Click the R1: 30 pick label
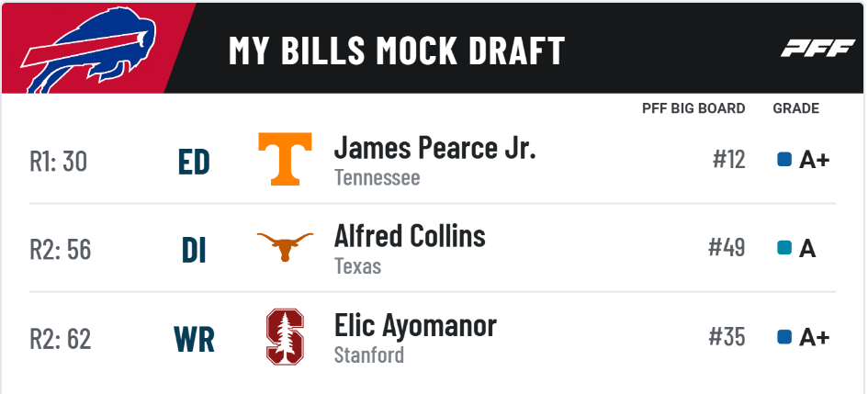This screenshot has width=868, height=394. coord(59,163)
